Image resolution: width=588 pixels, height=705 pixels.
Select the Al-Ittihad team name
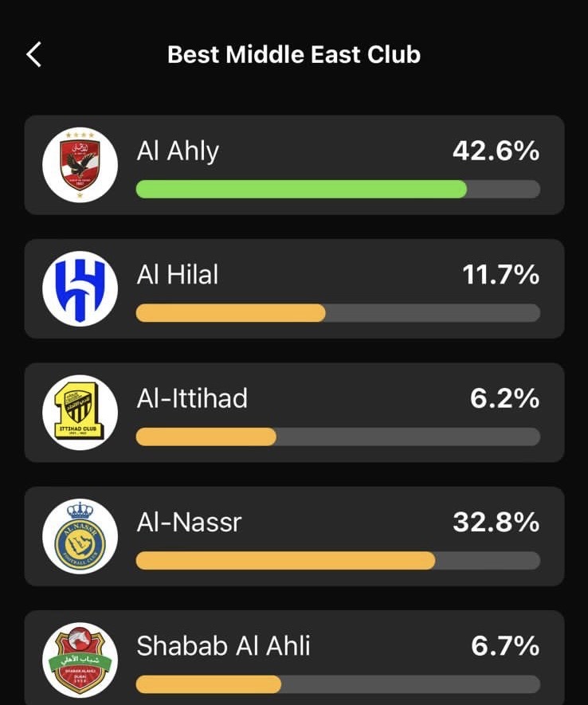[192, 398]
